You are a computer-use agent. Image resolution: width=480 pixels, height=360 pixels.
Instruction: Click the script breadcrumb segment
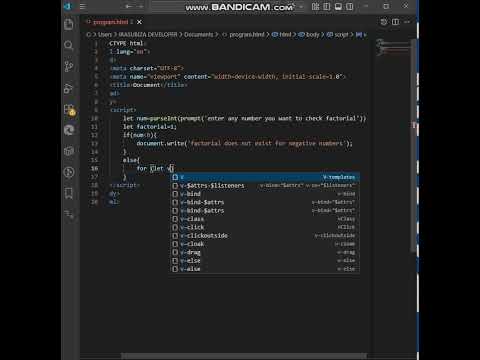338,35
